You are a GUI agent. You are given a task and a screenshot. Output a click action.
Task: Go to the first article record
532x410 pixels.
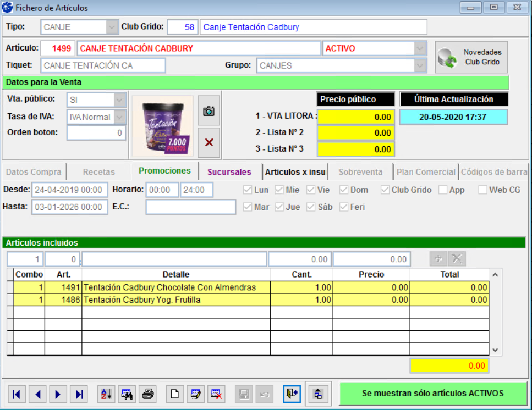click(17, 394)
